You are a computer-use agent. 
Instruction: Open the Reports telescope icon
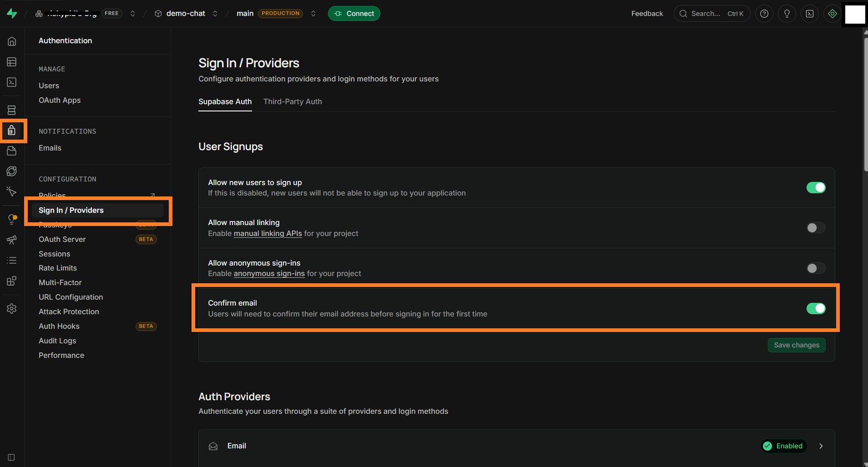[12, 240]
